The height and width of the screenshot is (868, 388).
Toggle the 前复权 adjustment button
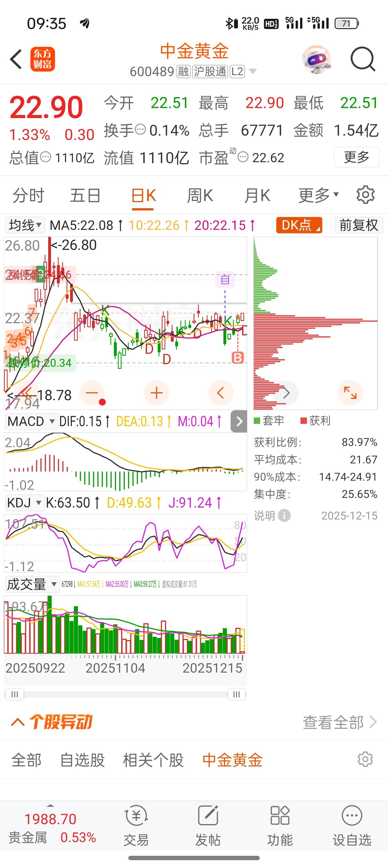click(x=358, y=225)
